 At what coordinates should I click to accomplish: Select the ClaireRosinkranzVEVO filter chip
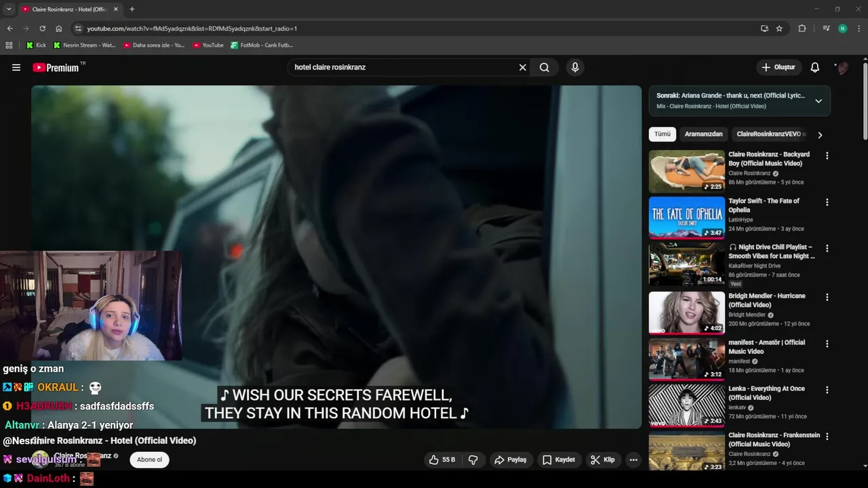770,134
